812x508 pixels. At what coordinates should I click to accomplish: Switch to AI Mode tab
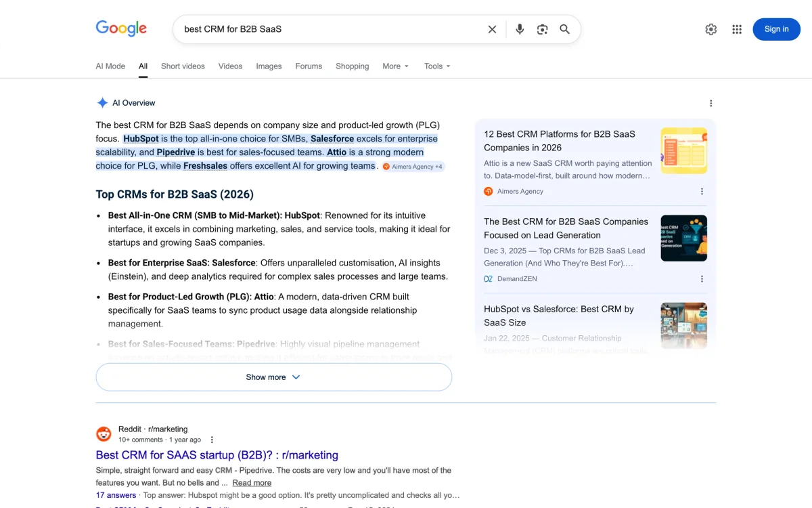(110, 66)
